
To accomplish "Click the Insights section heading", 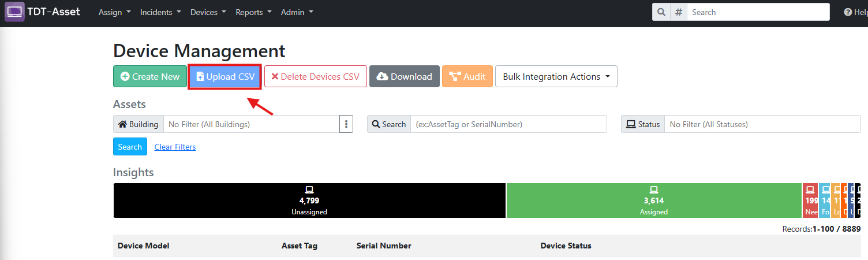I will tap(133, 172).
